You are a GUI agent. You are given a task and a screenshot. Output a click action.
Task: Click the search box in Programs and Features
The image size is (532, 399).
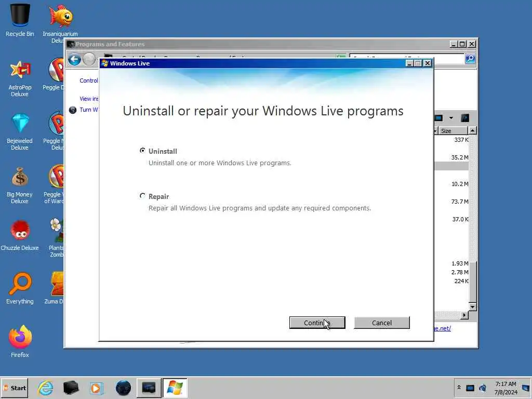[x=406, y=59]
